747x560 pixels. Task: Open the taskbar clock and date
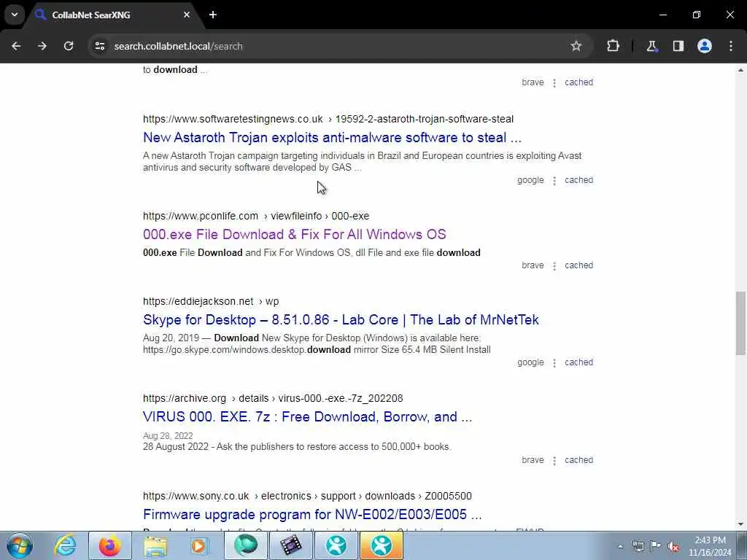tap(710, 546)
